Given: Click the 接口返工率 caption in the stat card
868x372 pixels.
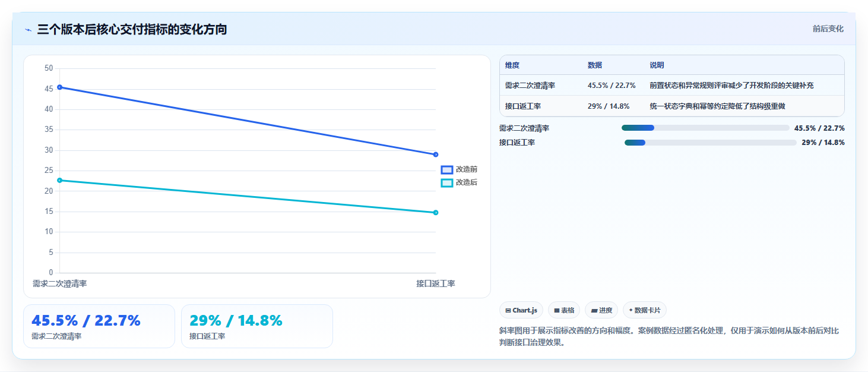Looking at the screenshot, I should (207, 336).
